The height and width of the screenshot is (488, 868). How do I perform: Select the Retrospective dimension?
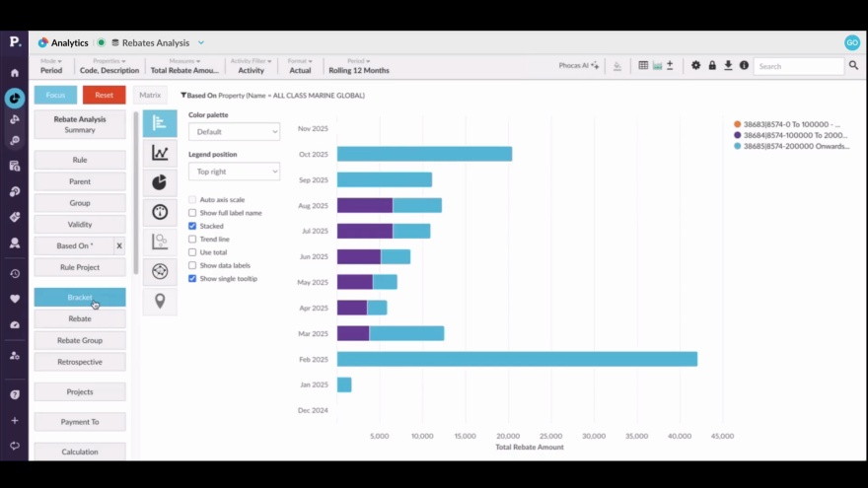pos(80,362)
